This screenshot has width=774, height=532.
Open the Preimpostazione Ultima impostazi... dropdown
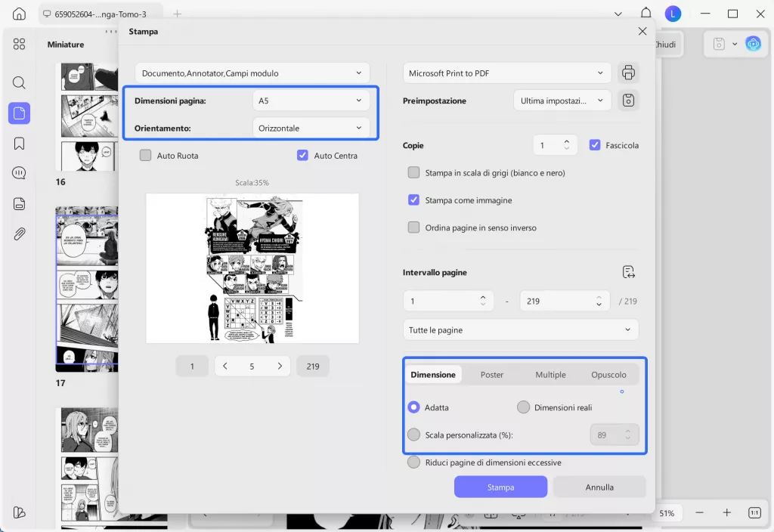(562, 101)
